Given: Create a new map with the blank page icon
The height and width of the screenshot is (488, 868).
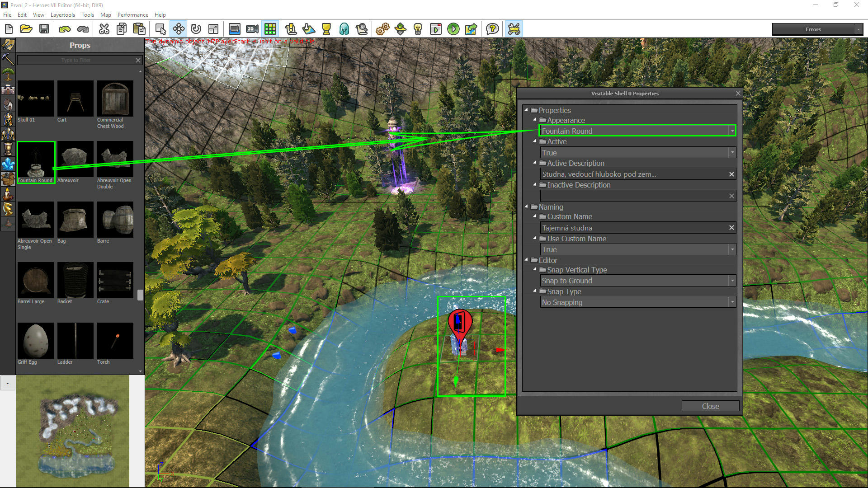Looking at the screenshot, I should pos(9,29).
